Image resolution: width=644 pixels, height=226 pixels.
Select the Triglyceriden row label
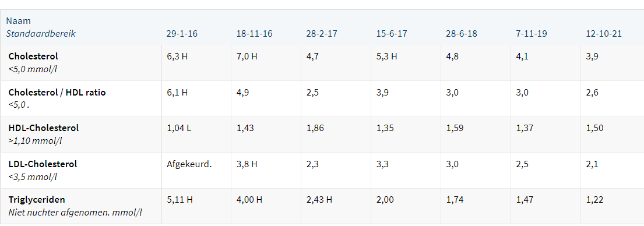click(37, 200)
